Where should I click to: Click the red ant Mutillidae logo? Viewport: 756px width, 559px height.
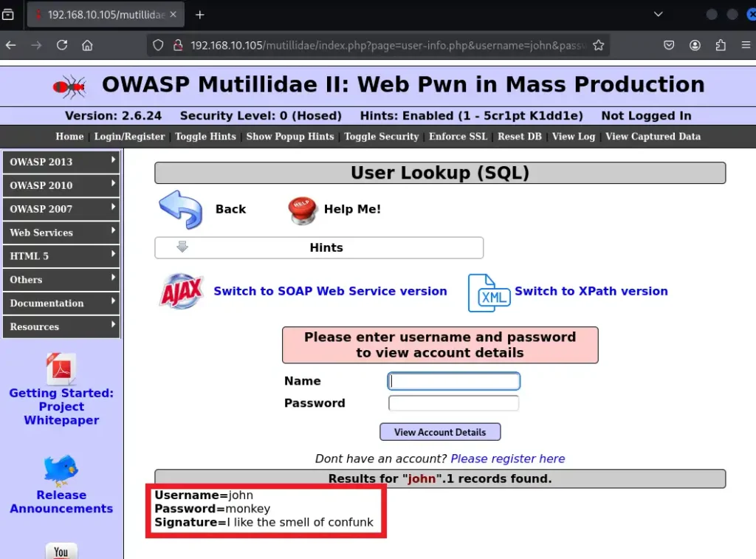[x=70, y=87]
